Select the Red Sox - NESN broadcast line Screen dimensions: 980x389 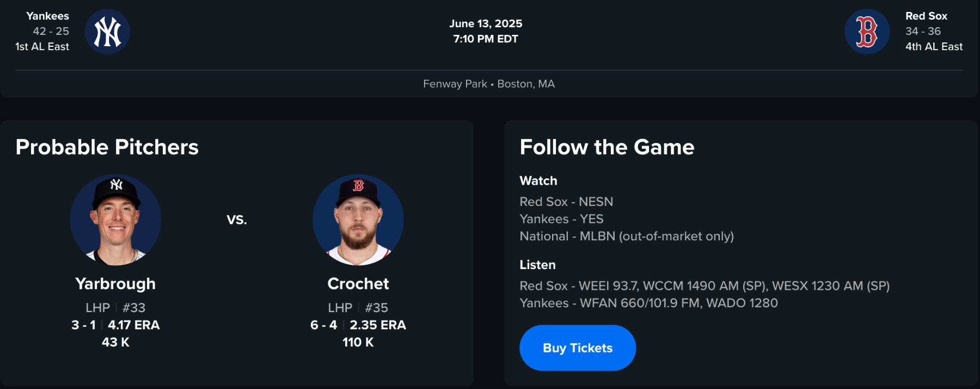[x=566, y=202]
